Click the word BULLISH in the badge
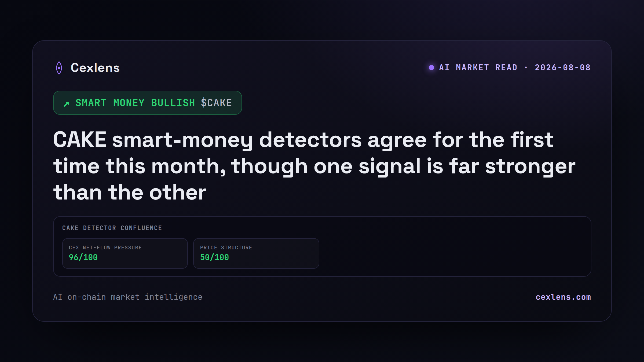The width and height of the screenshot is (644, 362). (173, 103)
